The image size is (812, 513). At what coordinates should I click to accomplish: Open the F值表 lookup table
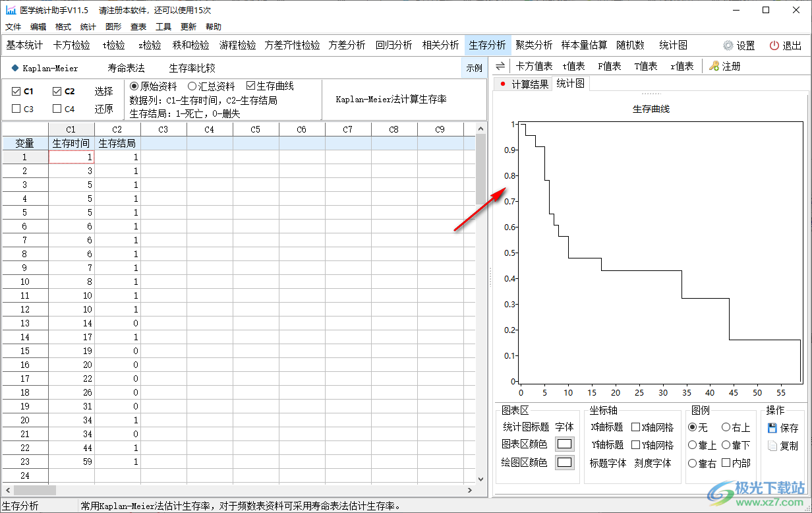click(609, 66)
